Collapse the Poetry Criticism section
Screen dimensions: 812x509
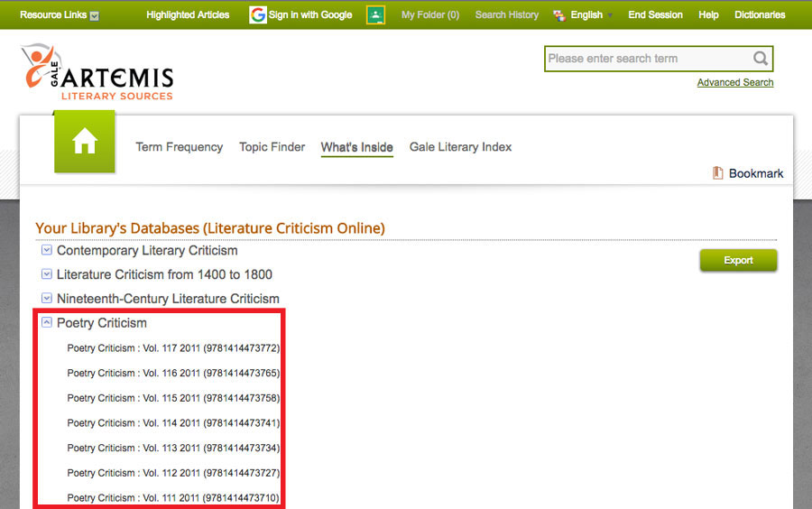click(x=46, y=322)
